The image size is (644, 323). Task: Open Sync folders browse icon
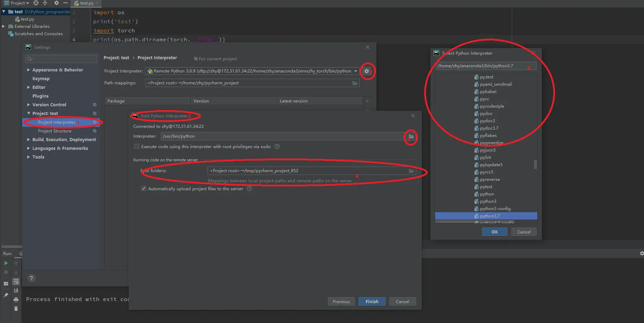[411, 171]
